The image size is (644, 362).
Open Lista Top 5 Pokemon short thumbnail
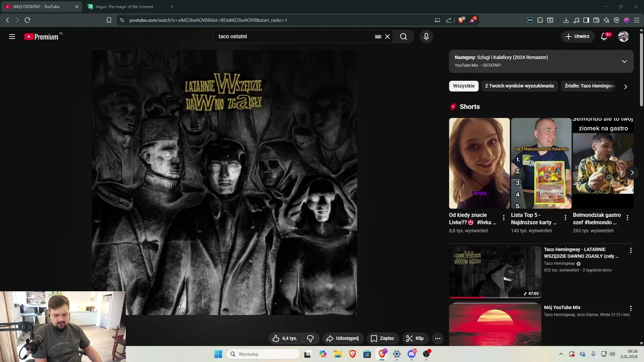[541, 163]
